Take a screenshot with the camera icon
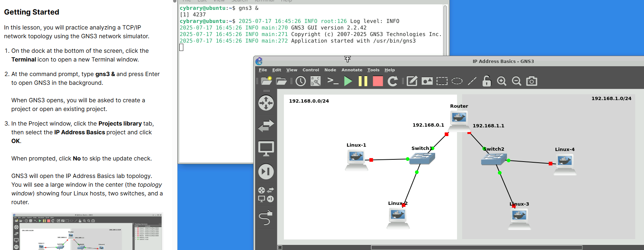 pyautogui.click(x=532, y=81)
